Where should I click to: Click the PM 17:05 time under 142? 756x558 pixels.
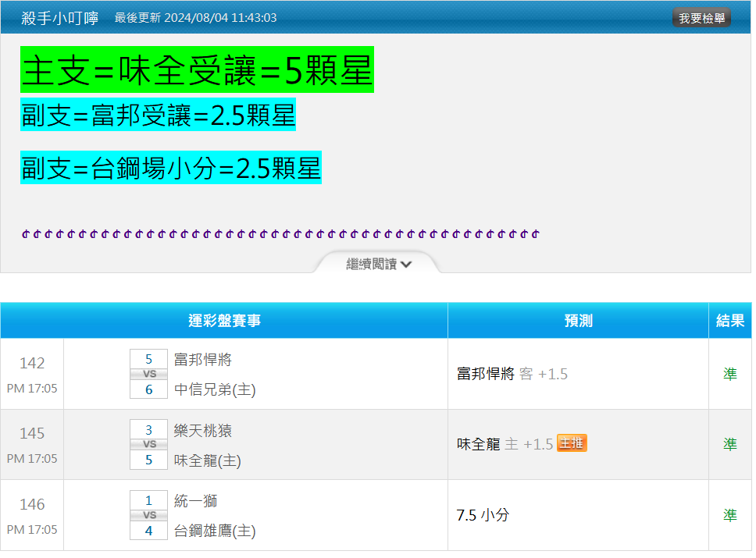point(32,389)
